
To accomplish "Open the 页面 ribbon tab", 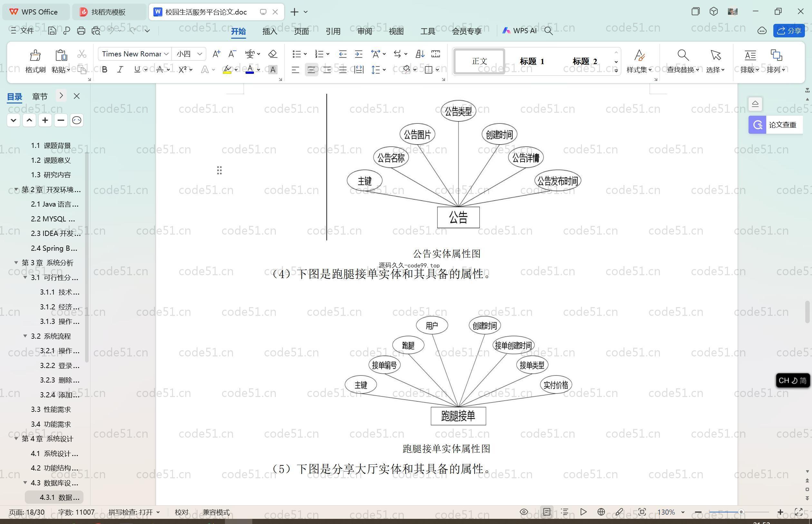I will (x=301, y=31).
